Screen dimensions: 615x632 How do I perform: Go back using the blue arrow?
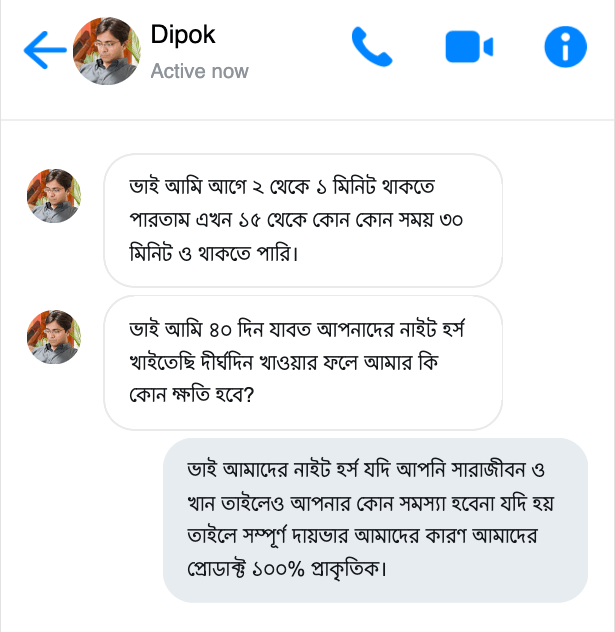[44, 48]
